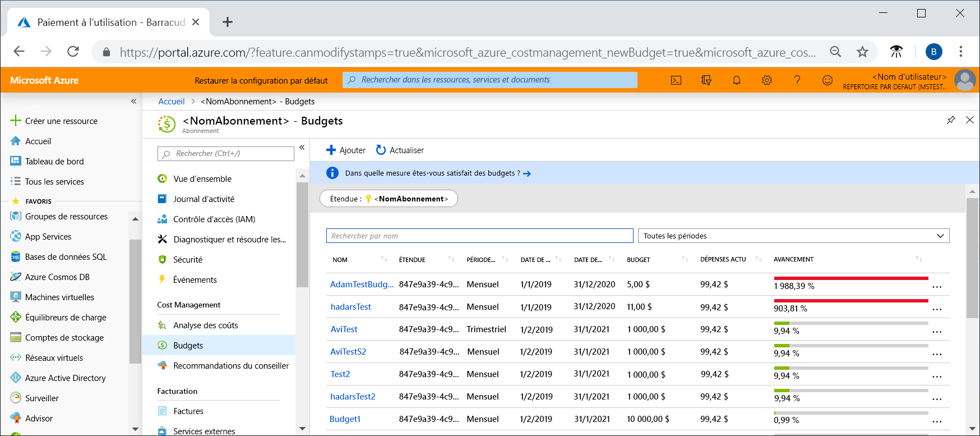This screenshot has width=980, height=436.
Task: Open more options for AviTestS2 row
Action: pyautogui.click(x=937, y=354)
